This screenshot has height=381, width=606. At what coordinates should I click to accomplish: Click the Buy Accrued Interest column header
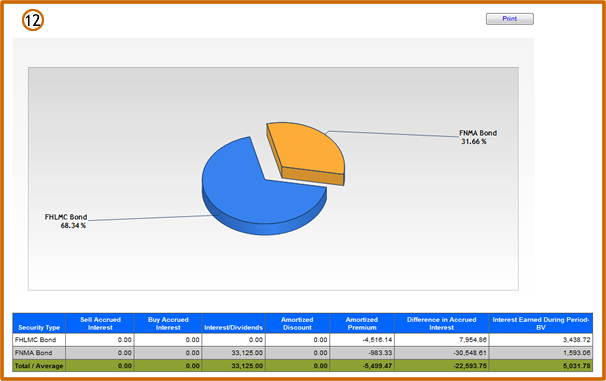pos(168,323)
